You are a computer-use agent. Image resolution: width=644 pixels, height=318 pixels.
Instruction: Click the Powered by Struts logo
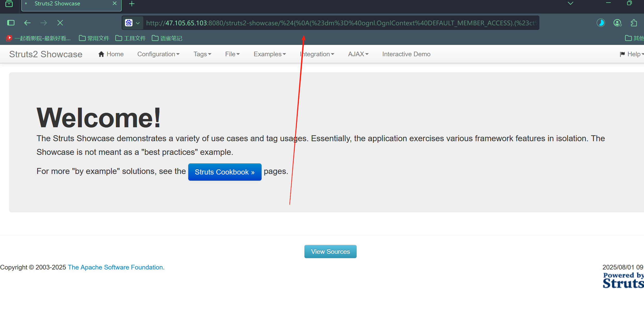(x=623, y=280)
